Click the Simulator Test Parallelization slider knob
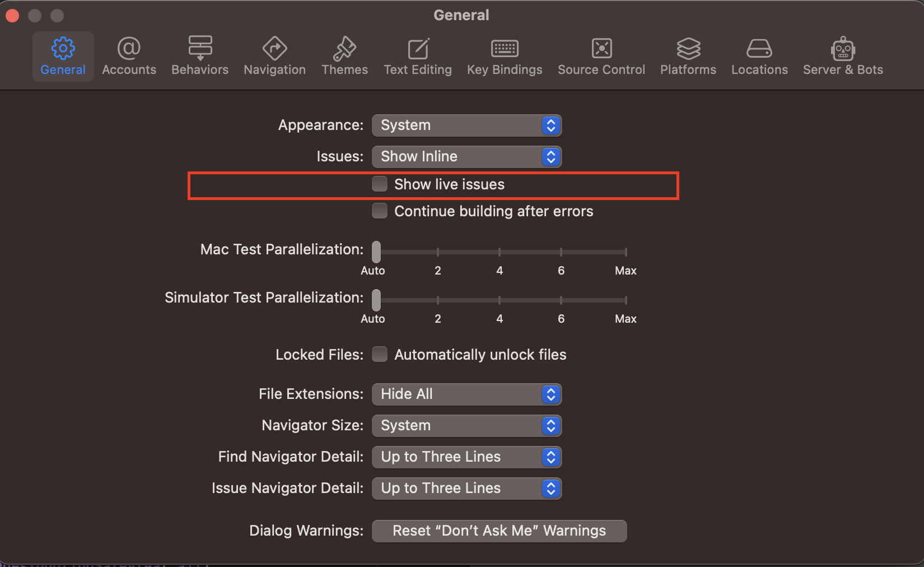 376,300
